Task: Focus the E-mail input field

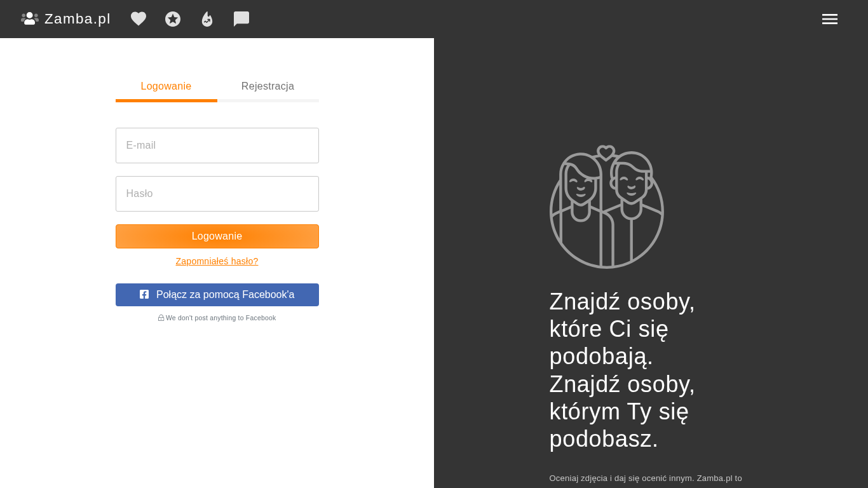Action: click(217, 146)
